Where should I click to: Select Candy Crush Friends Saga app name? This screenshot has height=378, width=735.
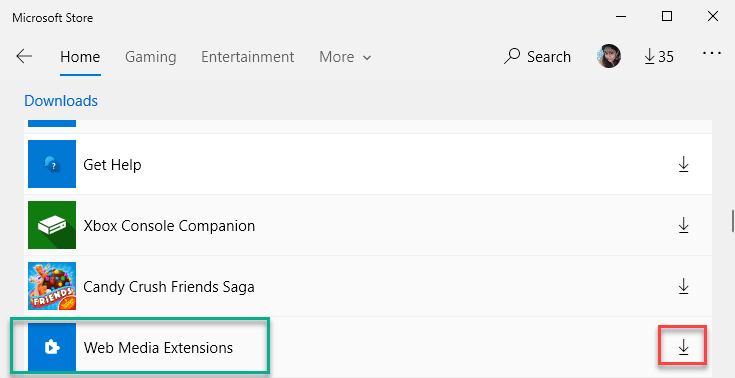pos(169,287)
